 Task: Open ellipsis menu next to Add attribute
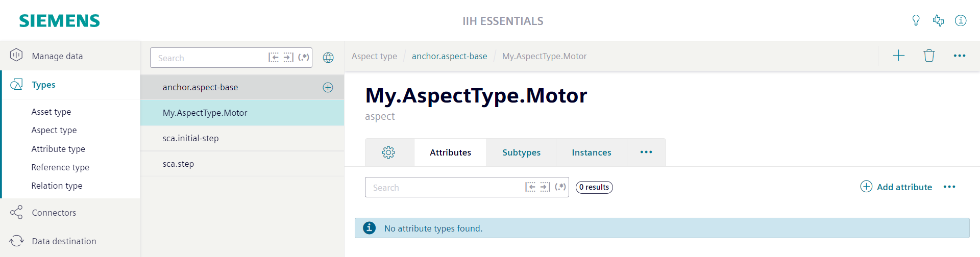[x=949, y=187]
